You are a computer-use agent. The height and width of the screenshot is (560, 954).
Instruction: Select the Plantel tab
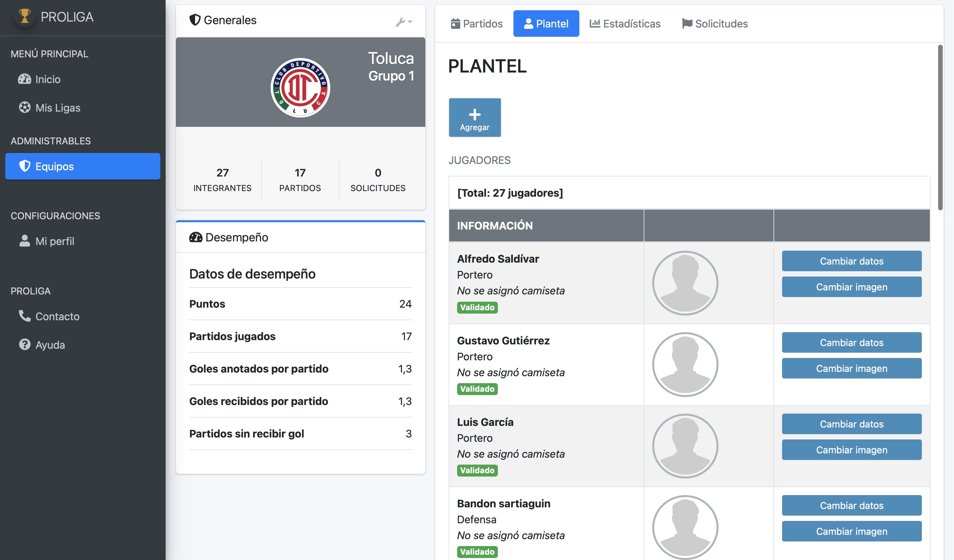(546, 24)
